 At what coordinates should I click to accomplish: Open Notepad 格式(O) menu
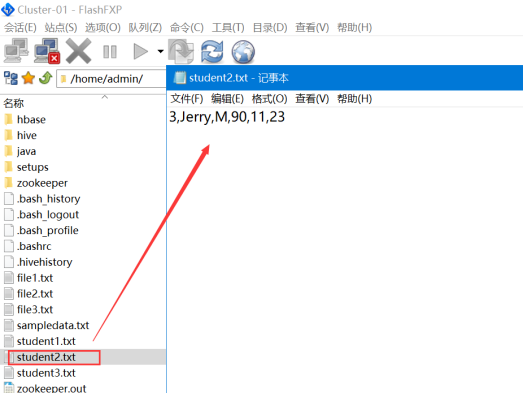(270, 99)
